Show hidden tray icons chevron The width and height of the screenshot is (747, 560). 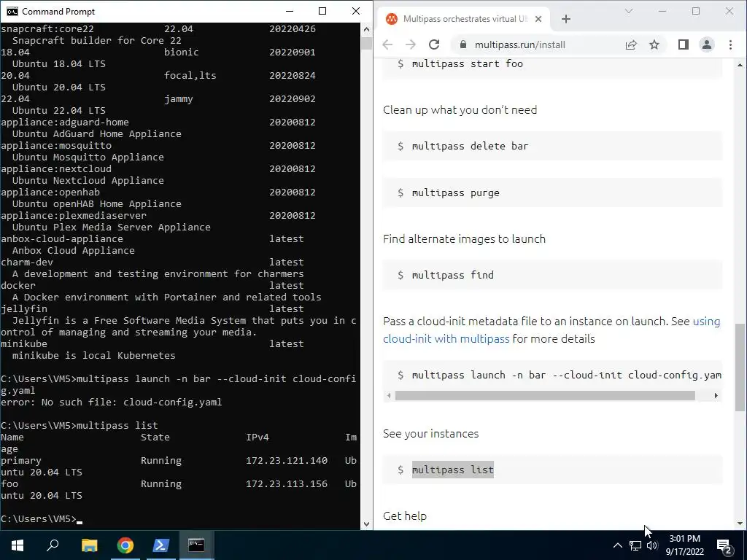(617, 545)
